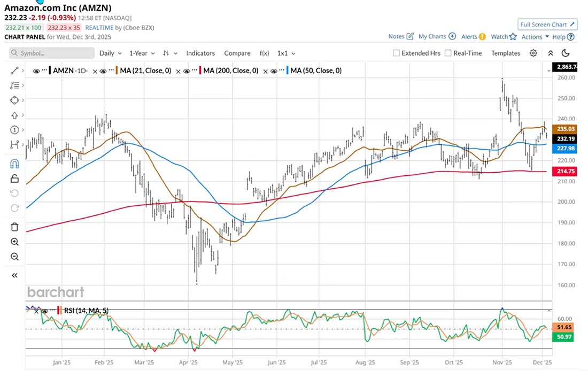Toggle the magnet snap mode
Image resolution: width=588 pixels, height=371 pixels.
[x=14, y=163]
